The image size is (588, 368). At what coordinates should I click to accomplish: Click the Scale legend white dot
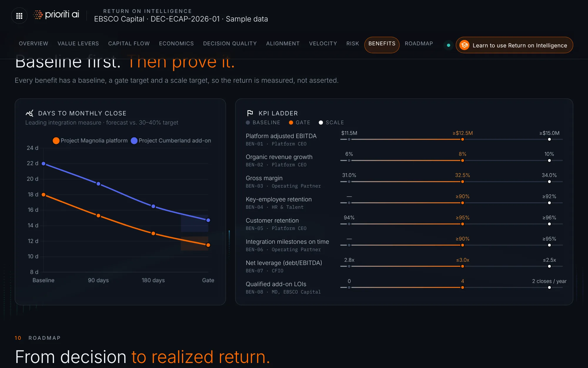click(321, 122)
